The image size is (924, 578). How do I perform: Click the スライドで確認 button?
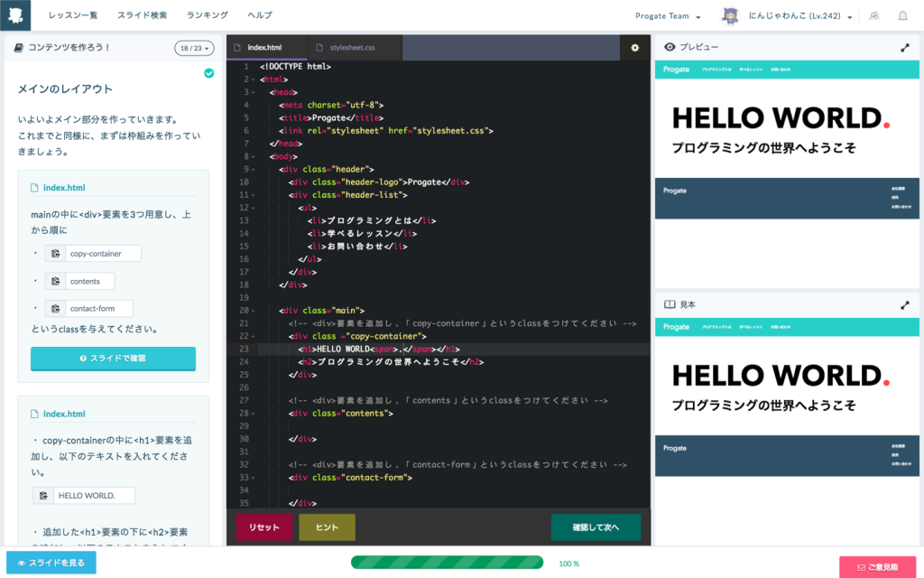click(x=113, y=359)
